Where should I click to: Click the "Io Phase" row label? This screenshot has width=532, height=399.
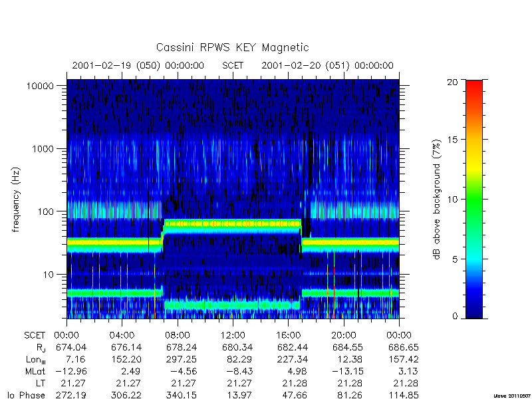(x=26, y=395)
